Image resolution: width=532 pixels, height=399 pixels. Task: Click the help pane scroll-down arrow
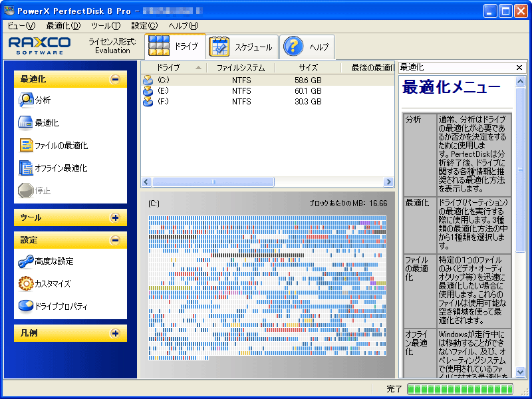coord(520,372)
